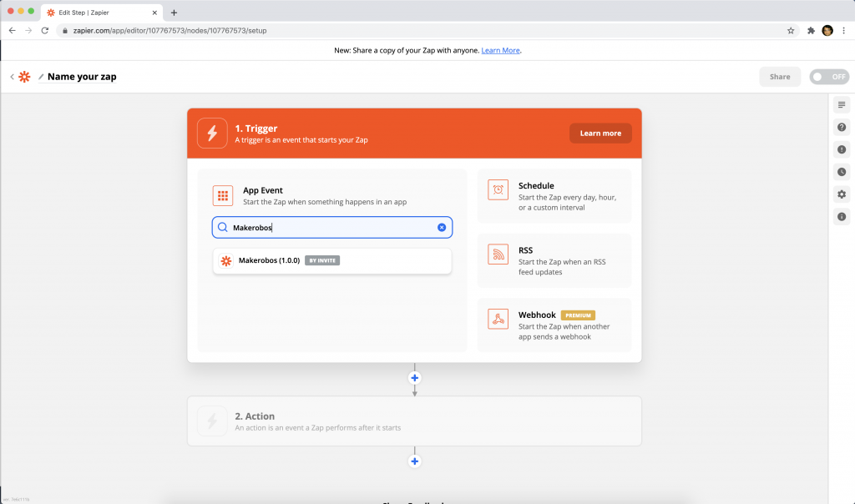Viewport: 855px width, 504px height.
Task: Choose the Webhook trigger card
Action: point(554,325)
